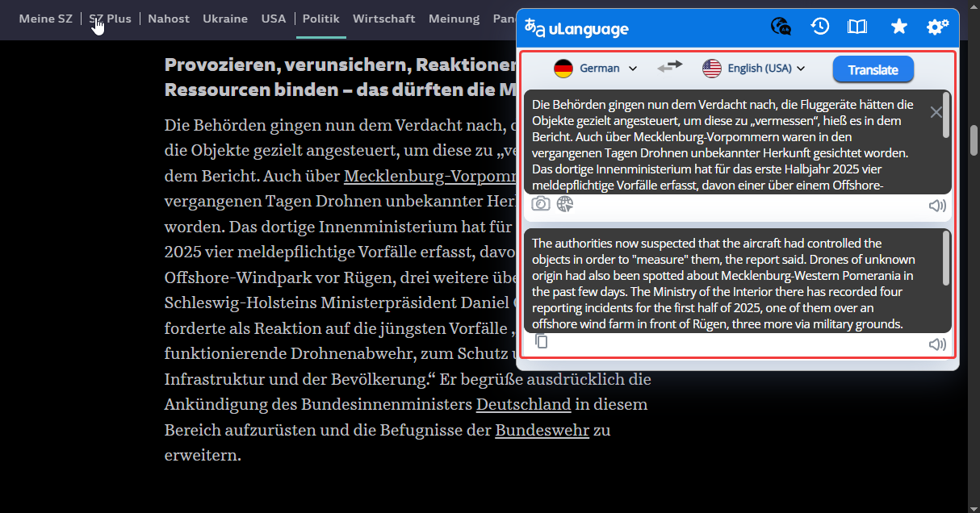Swap source and target languages
The height and width of the screenshot is (513, 980).
(x=669, y=68)
